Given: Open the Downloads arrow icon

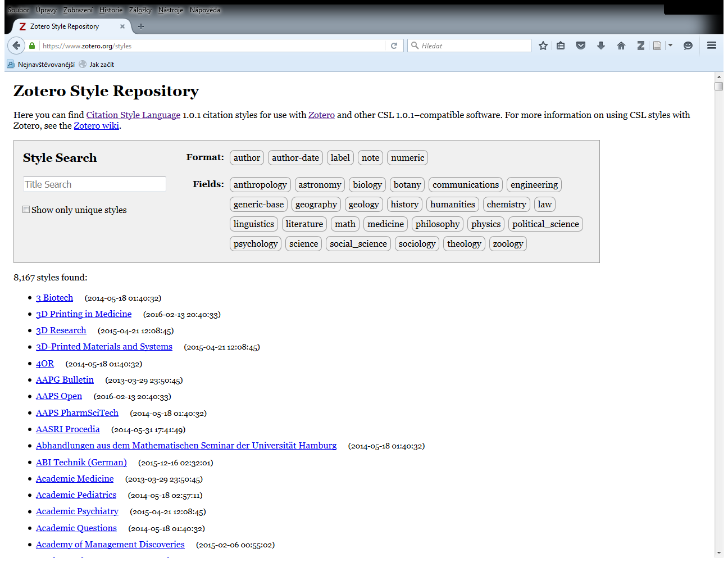Looking at the screenshot, I should tap(601, 46).
